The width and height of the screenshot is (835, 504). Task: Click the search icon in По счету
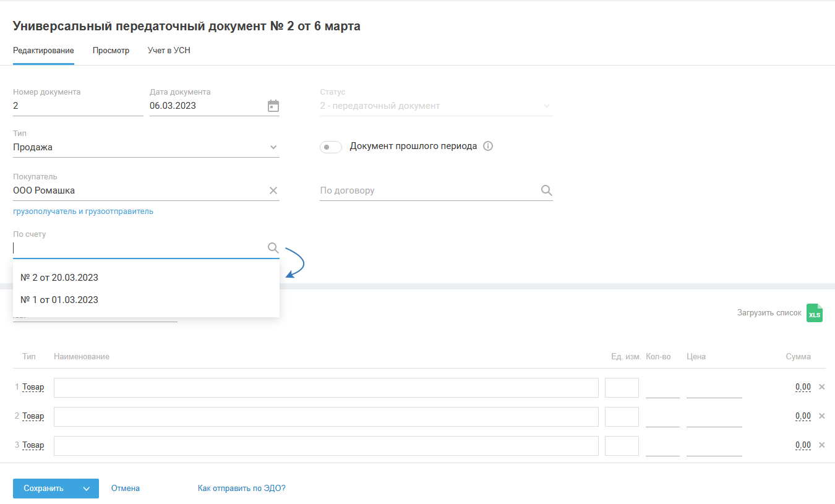(273, 248)
